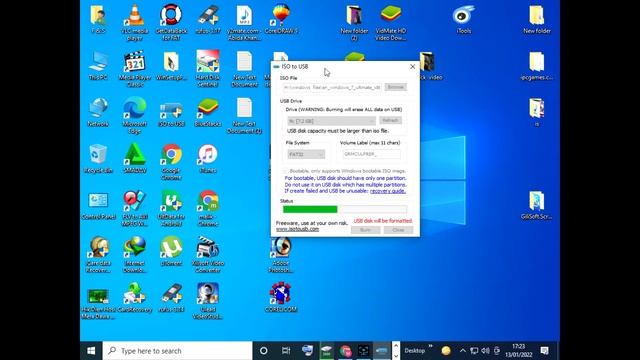Select the Internet Download Manager shortcut

pos(135,255)
